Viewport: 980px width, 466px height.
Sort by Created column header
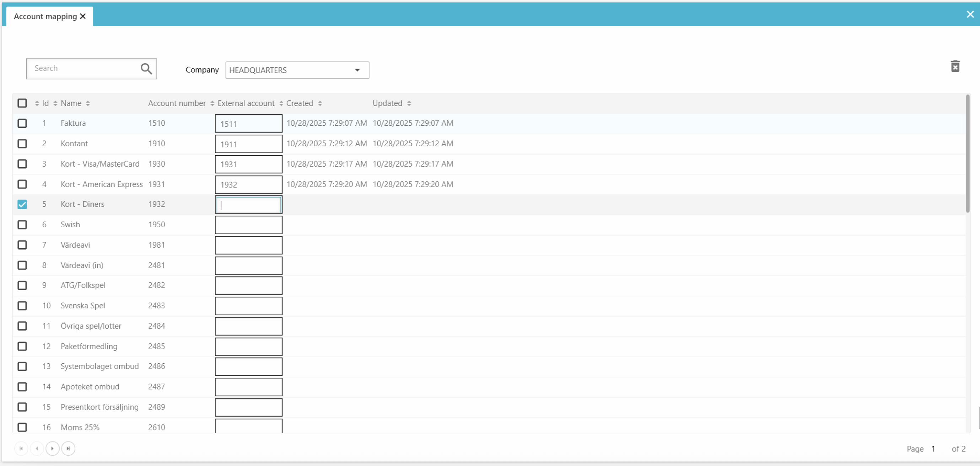coord(300,103)
